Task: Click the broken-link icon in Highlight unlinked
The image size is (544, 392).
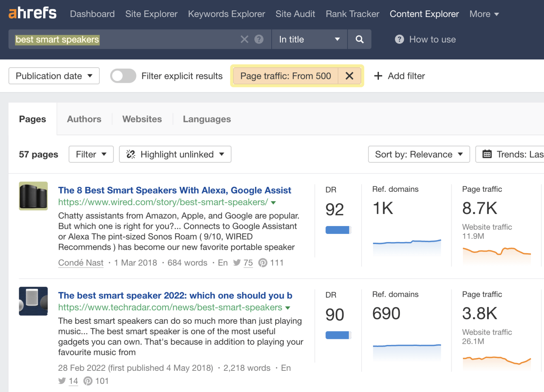Action: click(131, 154)
